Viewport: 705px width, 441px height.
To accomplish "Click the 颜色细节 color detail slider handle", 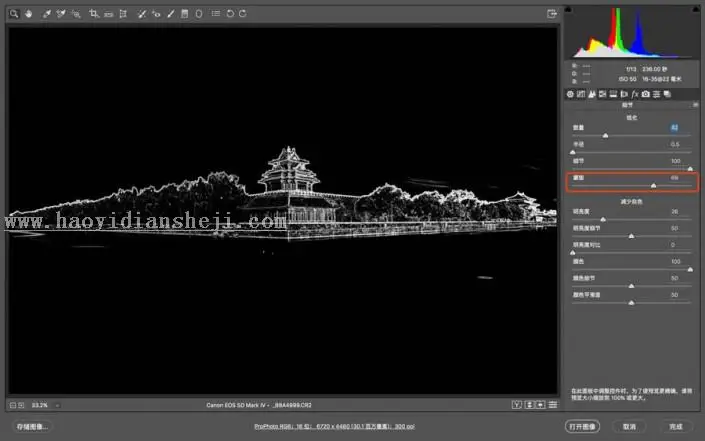I will 631,286.
